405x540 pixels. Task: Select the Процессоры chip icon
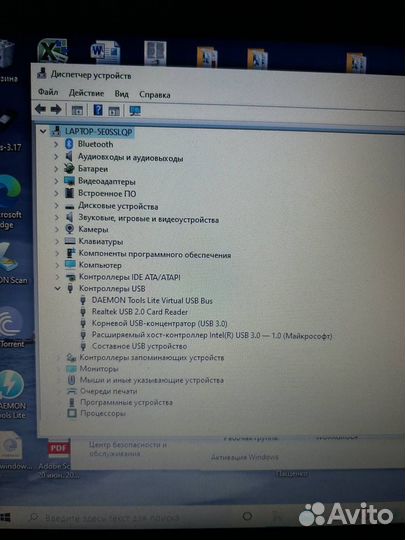pos(72,413)
